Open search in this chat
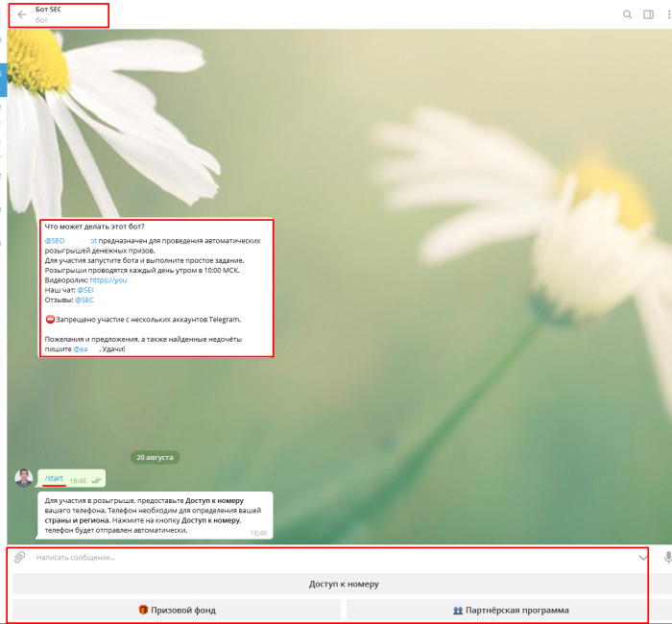 tap(628, 14)
